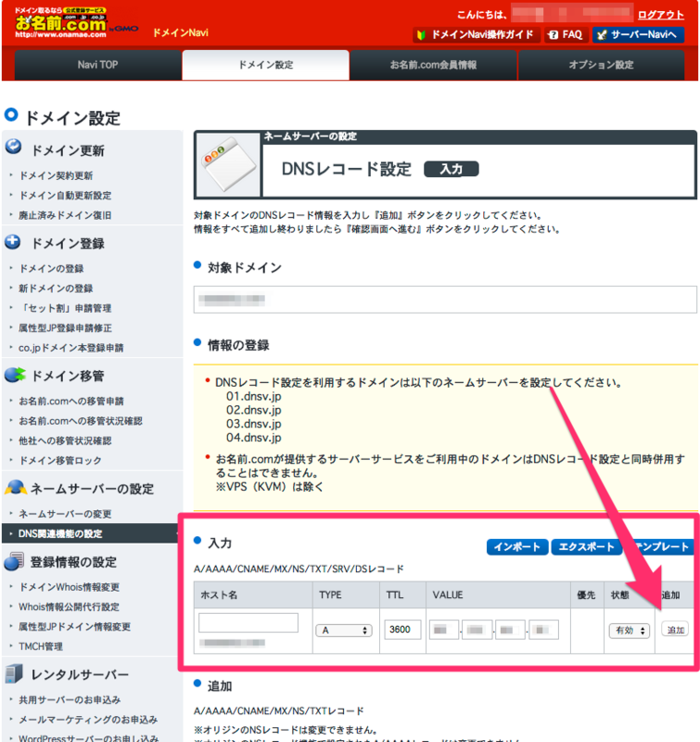Click the 対象ドメイン field
This screenshot has height=742, width=700.
(445, 299)
